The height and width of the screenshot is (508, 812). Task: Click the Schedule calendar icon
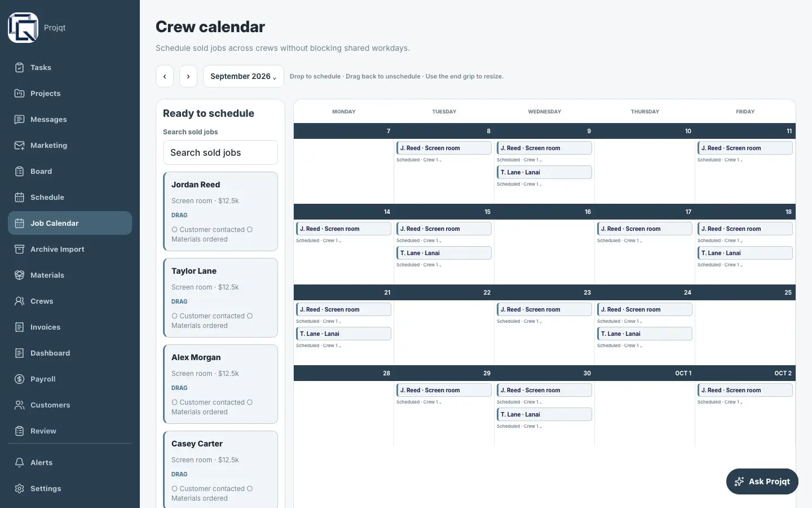(20, 198)
